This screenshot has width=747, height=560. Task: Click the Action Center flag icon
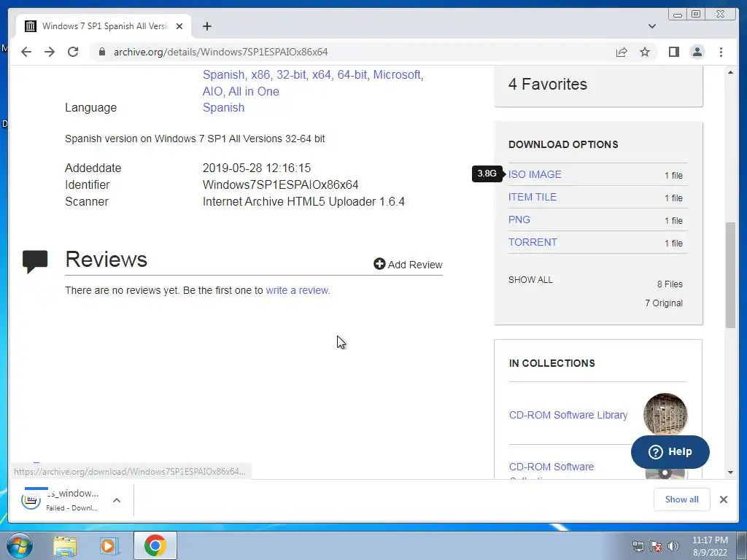(x=656, y=546)
